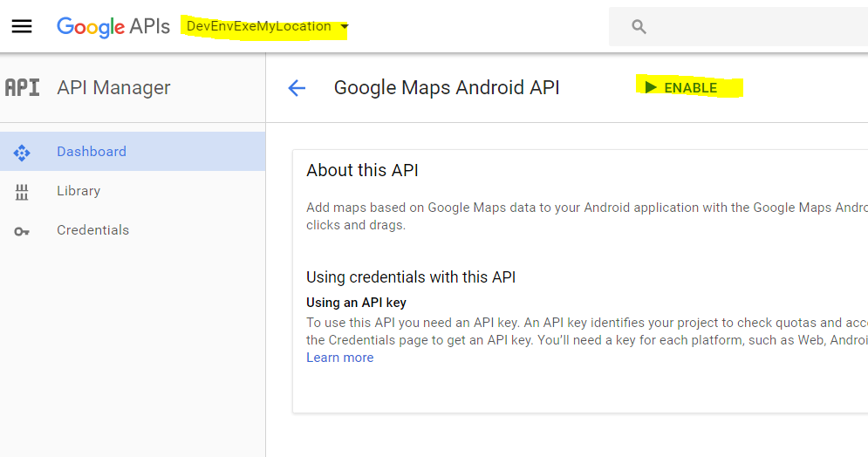The height and width of the screenshot is (457, 868).
Task: Click Using credentials with this API heading
Action: coord(411,276)
